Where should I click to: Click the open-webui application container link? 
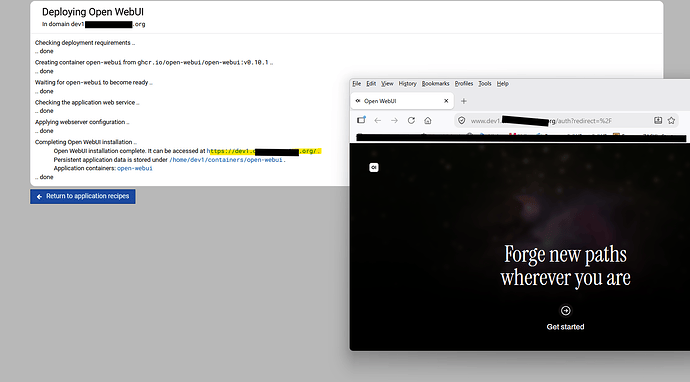[135, 169]
